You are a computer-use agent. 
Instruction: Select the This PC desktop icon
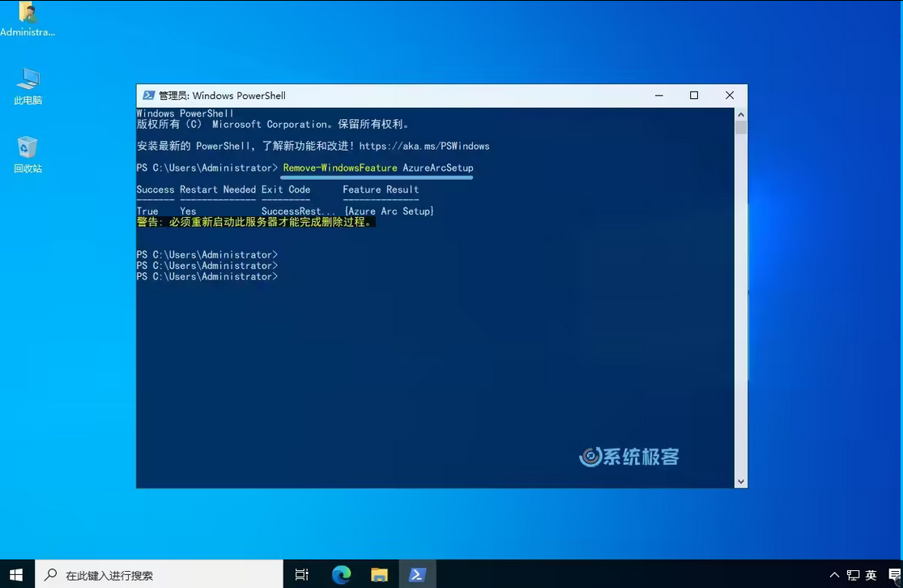pyautogui.click(x=28, y=86)
